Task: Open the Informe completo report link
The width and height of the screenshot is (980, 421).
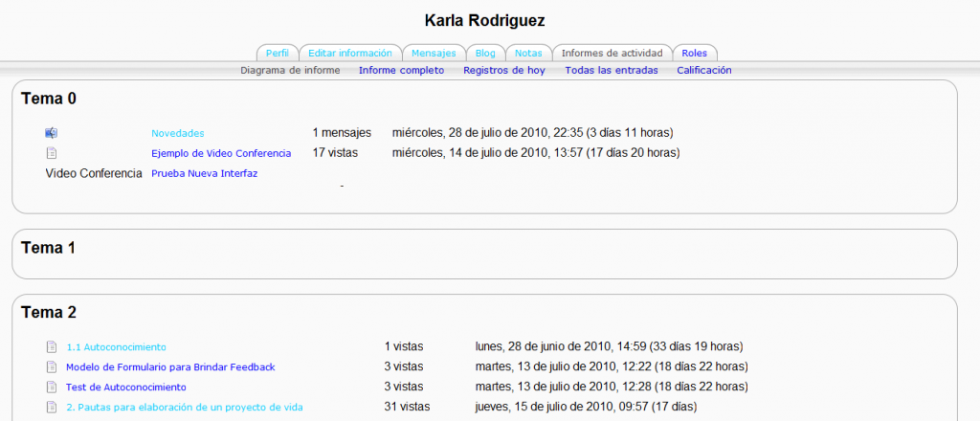Action: pyautogui.click(x=401, y=70)
